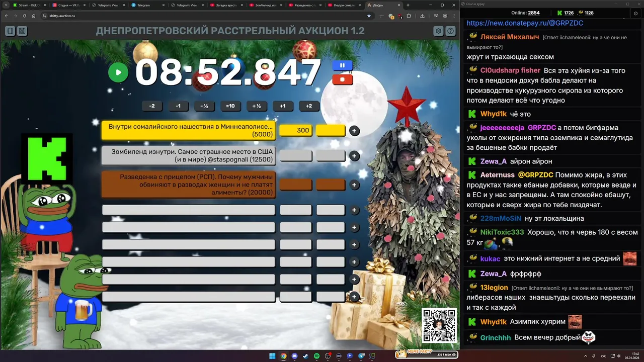This screenshot has height=362, width=644.
Task: Add one minute with +1 button
Action: pos(283,106)
